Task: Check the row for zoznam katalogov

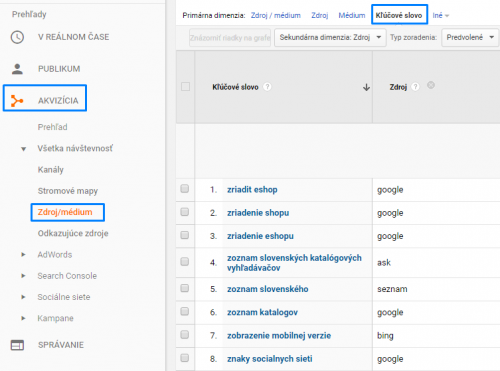Action: tap(185, 311)
